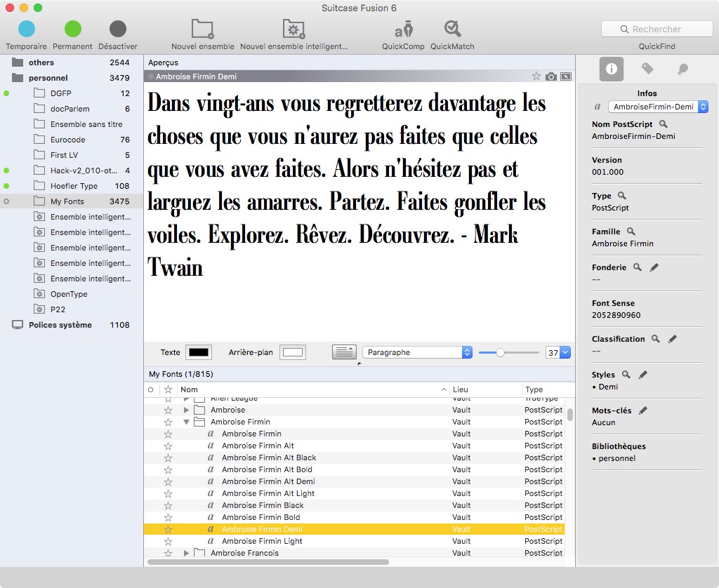Show the Infos panel tab
Screen dimensions: 719x588
(612, 69)
